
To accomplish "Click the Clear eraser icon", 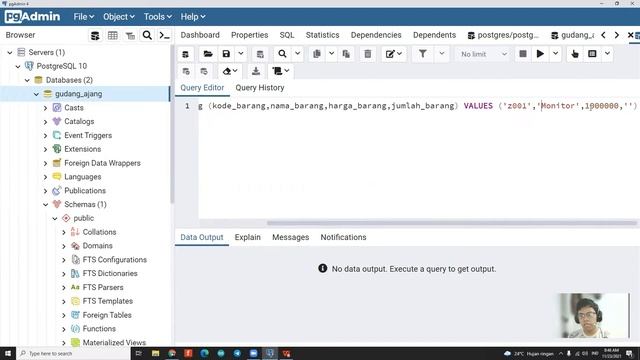I will (x=227, y=71).
